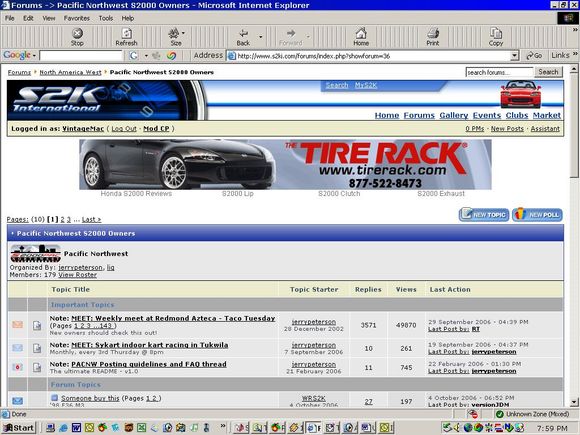Open the Assistant link
This screenshot has width=580, height=435.
click(x=545, y=129)
